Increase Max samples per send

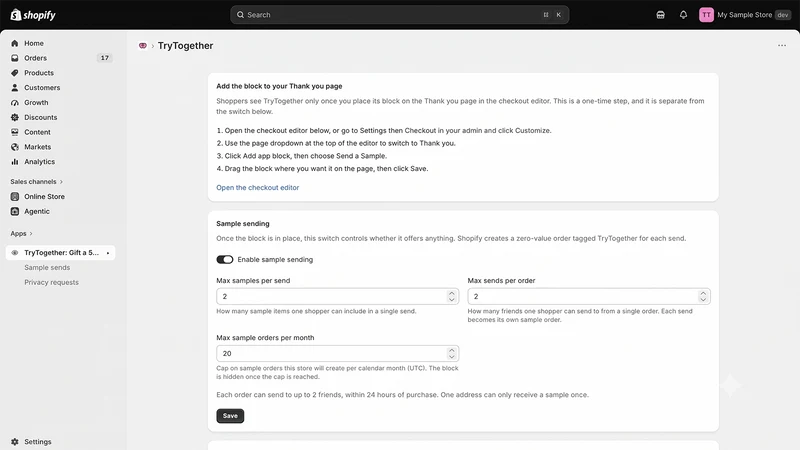452,293
